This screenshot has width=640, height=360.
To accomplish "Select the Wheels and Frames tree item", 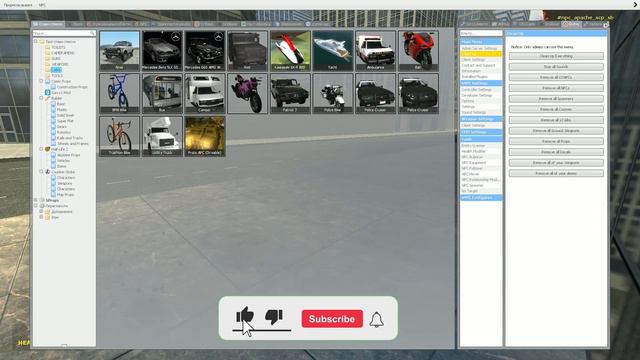I will pos(72,144).
